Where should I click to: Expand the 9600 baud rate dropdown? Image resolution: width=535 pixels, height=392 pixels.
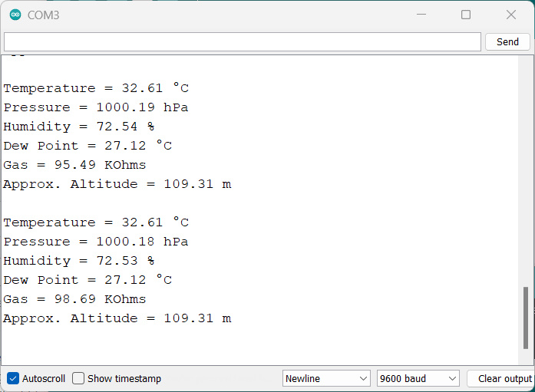(418, 378)
